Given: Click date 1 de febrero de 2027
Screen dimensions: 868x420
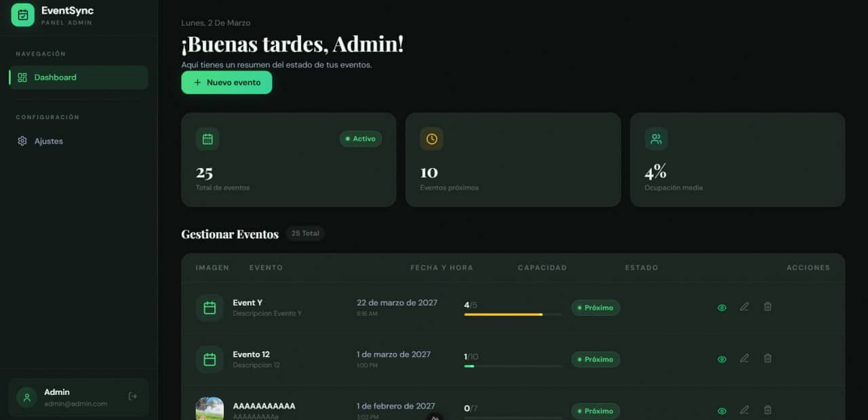Looking at the screenshot, I should pyautogui.click(x=396, y=406).
